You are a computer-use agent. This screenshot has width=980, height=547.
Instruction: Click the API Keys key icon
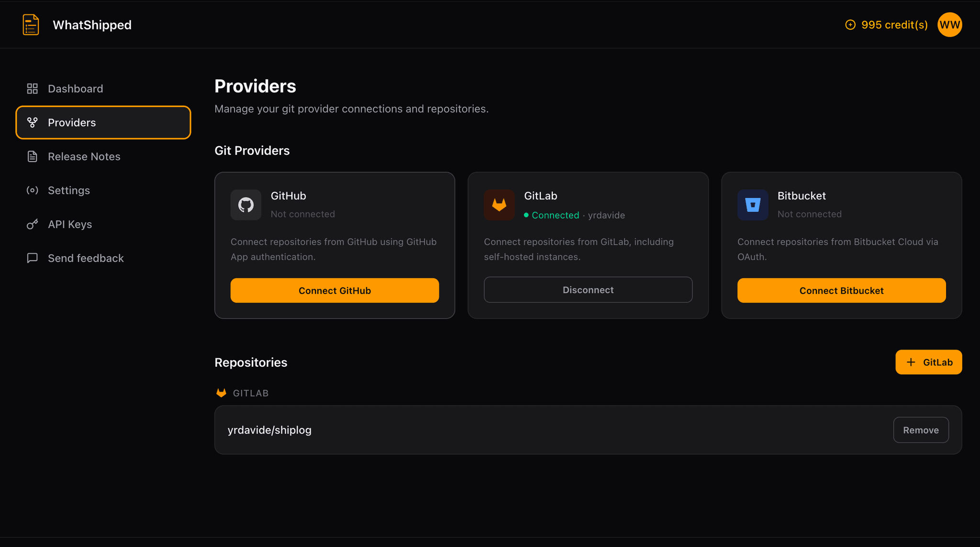(32, 224)
